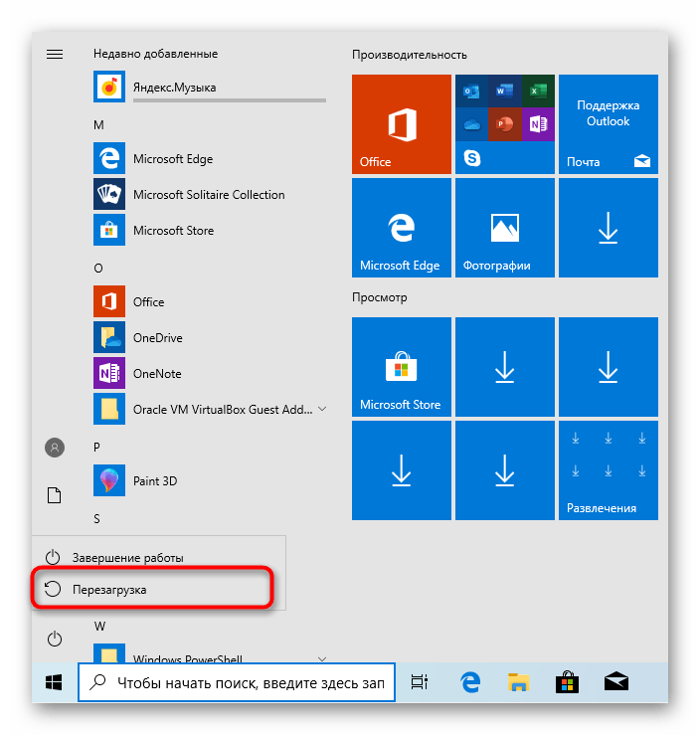The height and width of the screenshot is (735, 700).
Task: Click the Power button in the sidebar
Action: coord(55,639)
